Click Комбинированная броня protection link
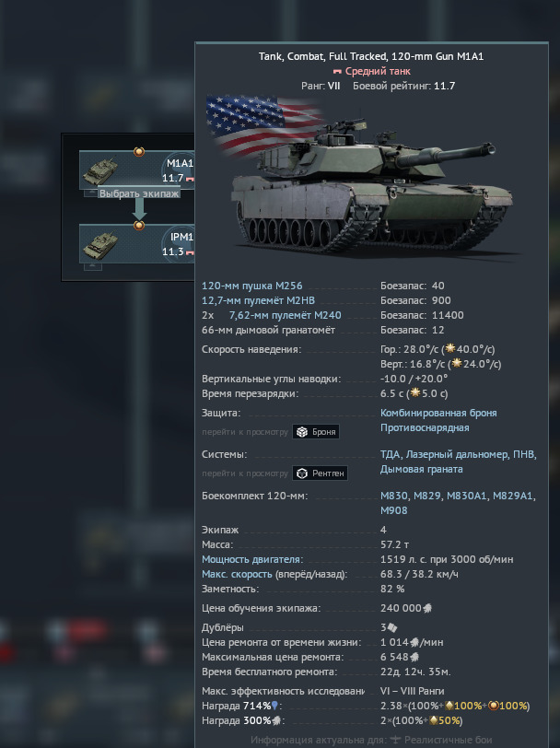The image size is (560, 748). click(x=438, y=413)
